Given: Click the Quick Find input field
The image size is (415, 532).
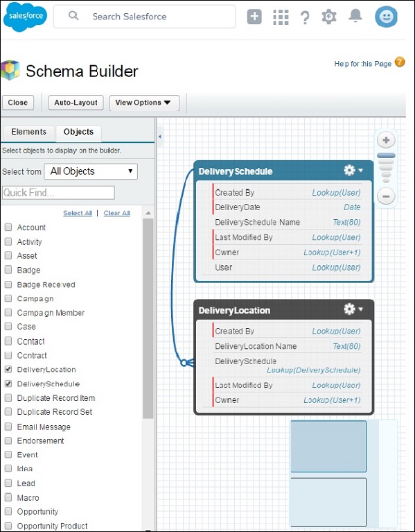Looking at the screenshot, I should click(x=58, y=193).
